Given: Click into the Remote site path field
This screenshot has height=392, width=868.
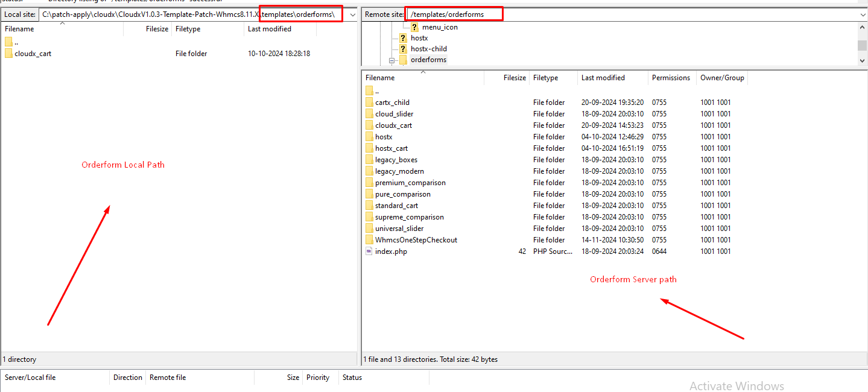Looking at the screenshot, I should tap(603, 14).
